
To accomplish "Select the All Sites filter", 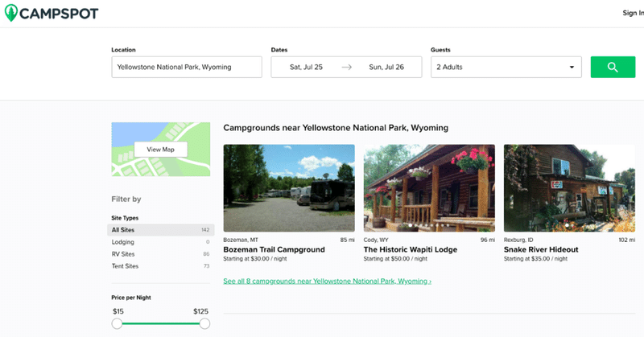I will coord(160,230).
